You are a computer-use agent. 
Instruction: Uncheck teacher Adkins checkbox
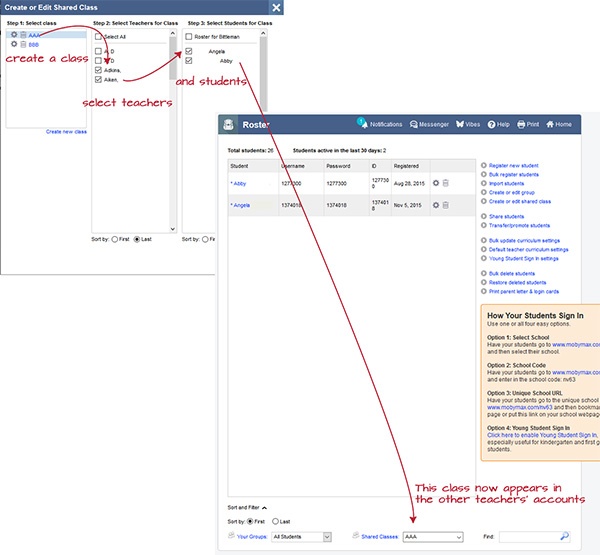tap(98, 70)
